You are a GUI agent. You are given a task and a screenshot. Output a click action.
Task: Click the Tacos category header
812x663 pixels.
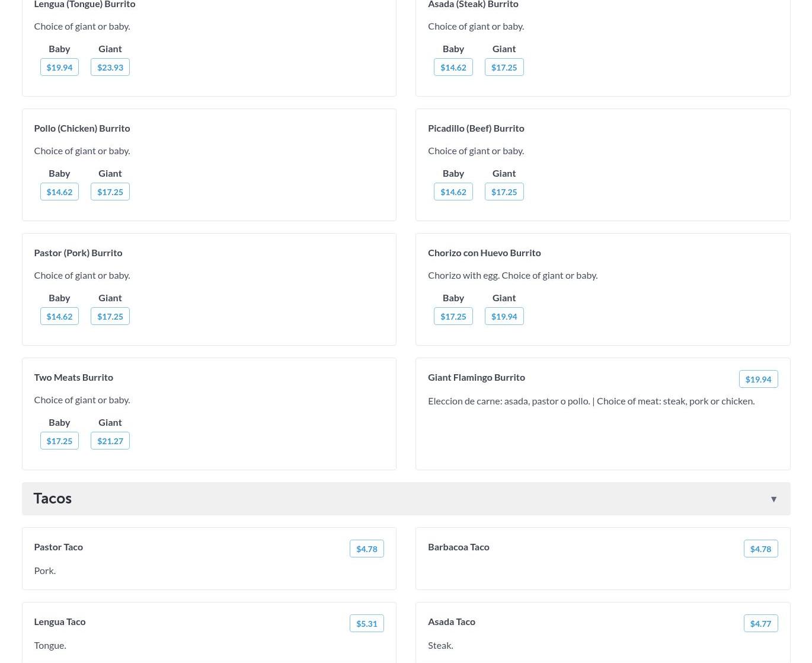tap(52, 498)
